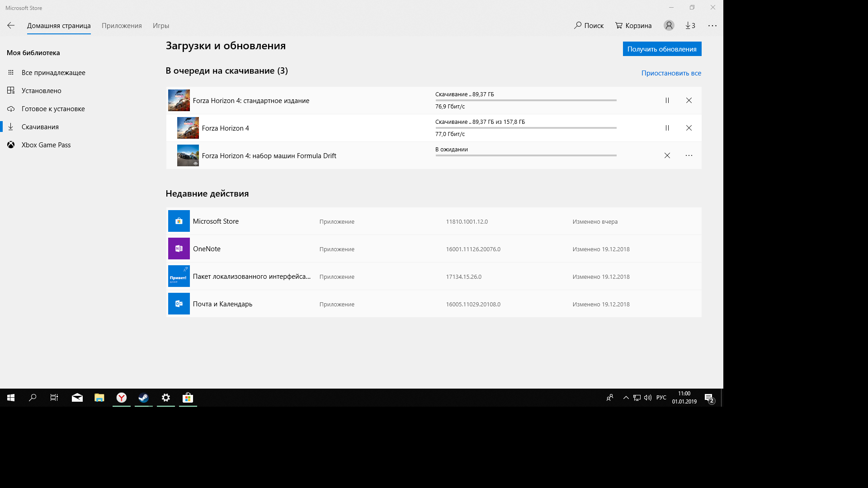Open the People icon in system tray
This screenshot has width=868, height=488.
[610, 398]
